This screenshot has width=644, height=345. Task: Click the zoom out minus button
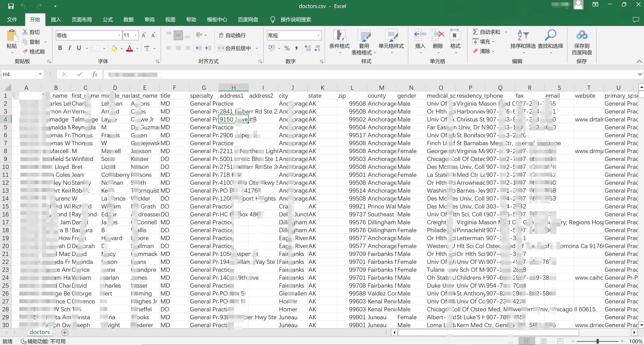coord(573,341)
